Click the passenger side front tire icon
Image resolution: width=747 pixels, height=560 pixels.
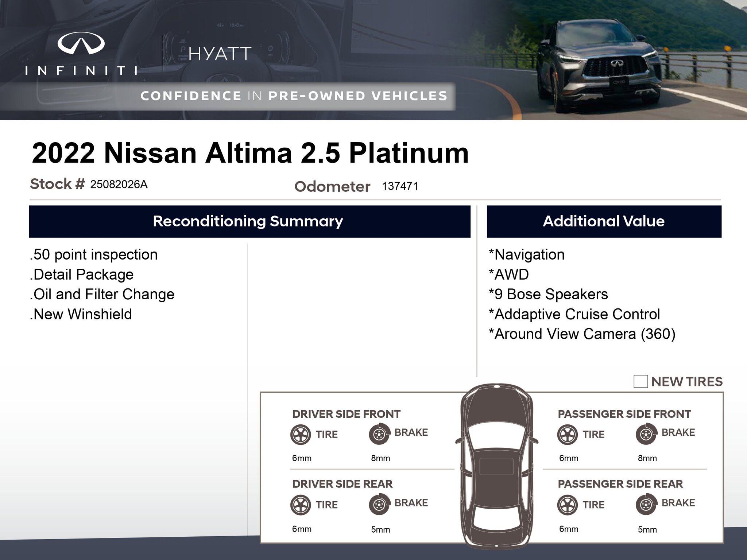pyautogui.click(x=568, y=435)
